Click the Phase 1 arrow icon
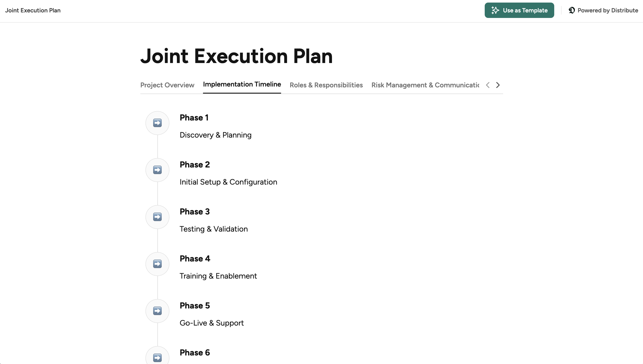This screenshot has width=643, height=364. [x=157, y=123]
